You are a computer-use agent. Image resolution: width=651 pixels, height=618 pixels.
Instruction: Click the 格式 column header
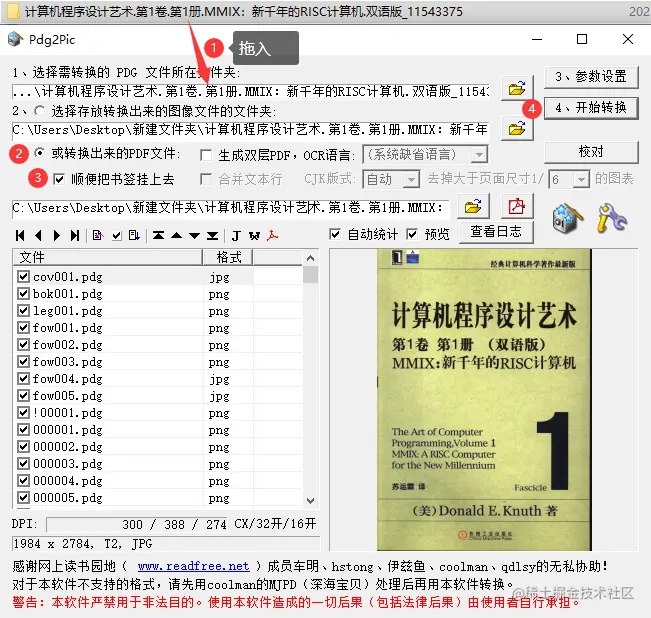(x=228, y=257)
